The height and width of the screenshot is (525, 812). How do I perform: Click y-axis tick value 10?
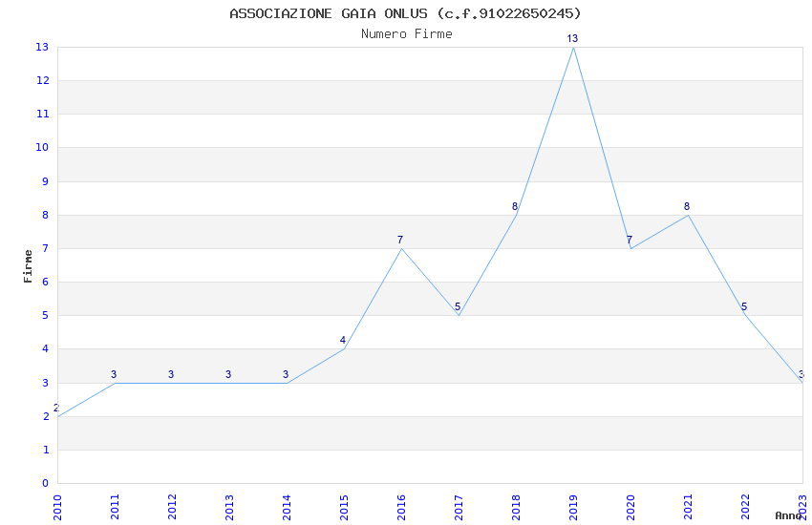pyautogui.click(x=42, y=147)
